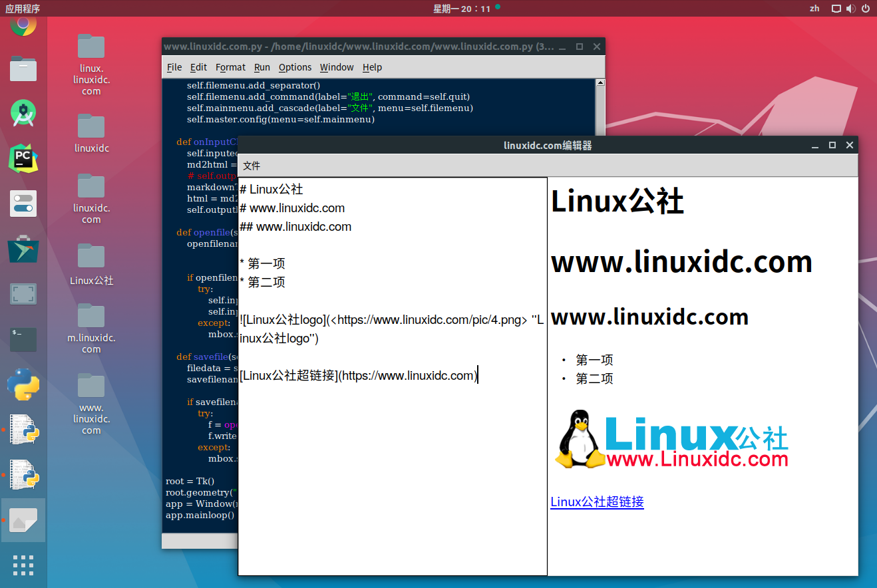Maximize the linuxidc.com编辑器 window

coord(832,145)
